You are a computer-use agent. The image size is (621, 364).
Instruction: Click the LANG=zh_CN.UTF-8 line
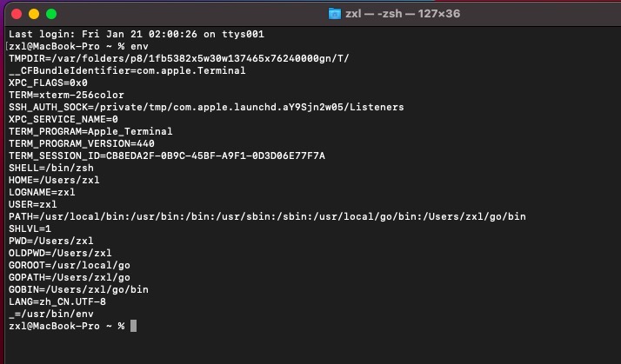pos(57,301)
